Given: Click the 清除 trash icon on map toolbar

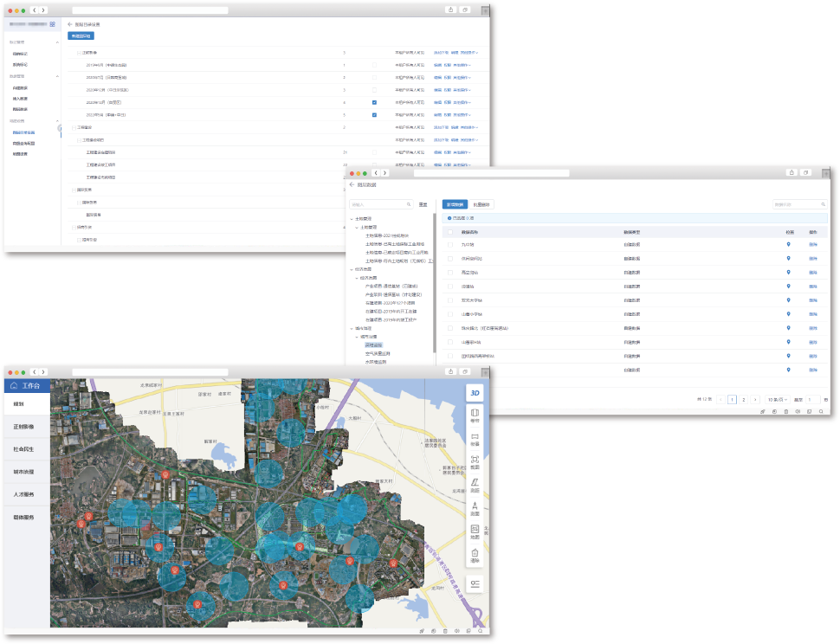Looking at the screenshot, I should [475, 555].
